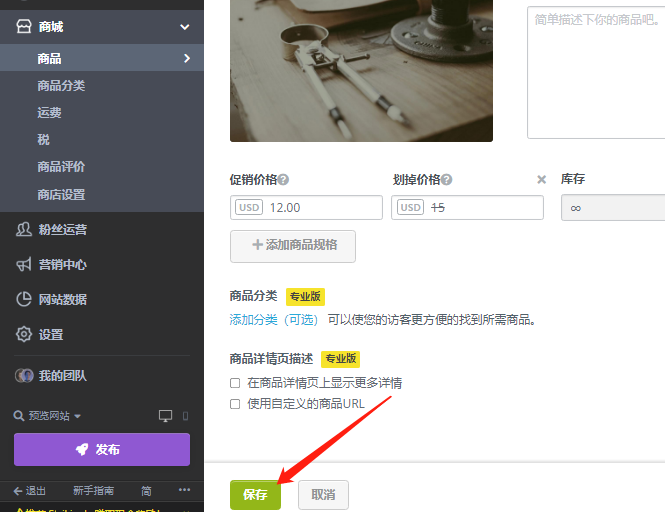Click the 网站数据 pie chart icon
Image resolution: width=665 pixels, height=512 pixels.
click(x=24, y=299)
